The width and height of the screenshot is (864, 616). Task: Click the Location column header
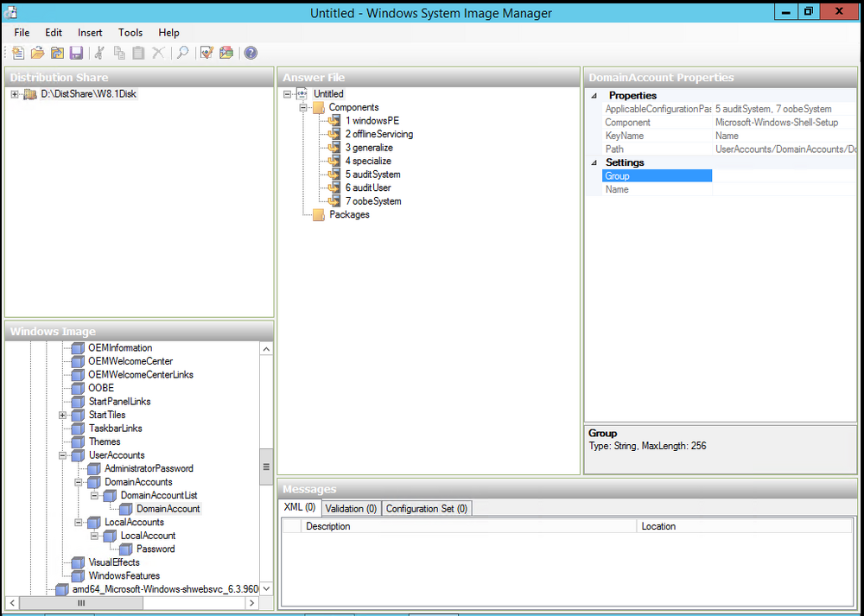click(745, 526)
